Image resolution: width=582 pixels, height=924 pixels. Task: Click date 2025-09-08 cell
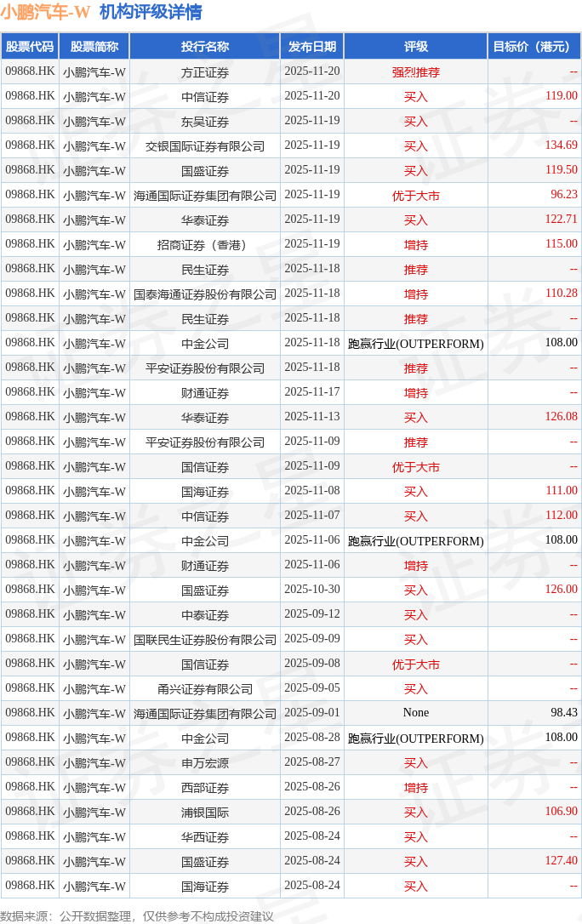point(312,664)
